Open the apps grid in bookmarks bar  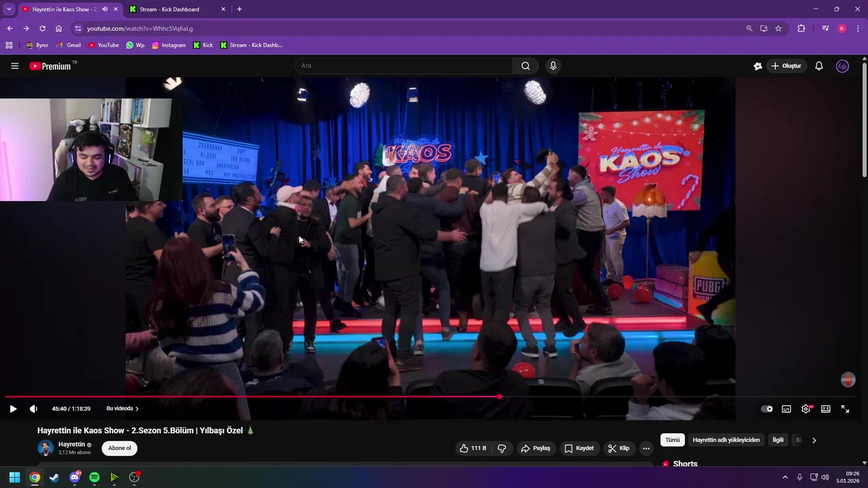(x=9, y=45)
